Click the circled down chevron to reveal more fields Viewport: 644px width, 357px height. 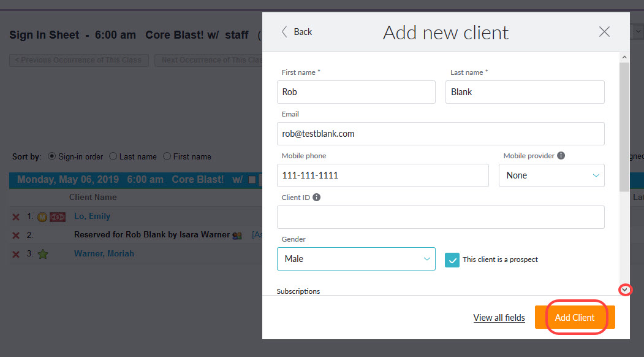point(626,289)
